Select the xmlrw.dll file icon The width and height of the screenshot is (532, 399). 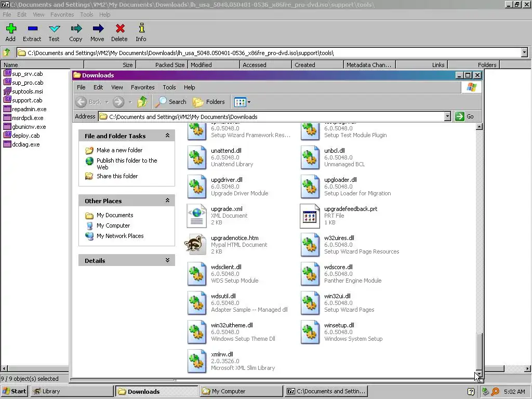[197, 362]
